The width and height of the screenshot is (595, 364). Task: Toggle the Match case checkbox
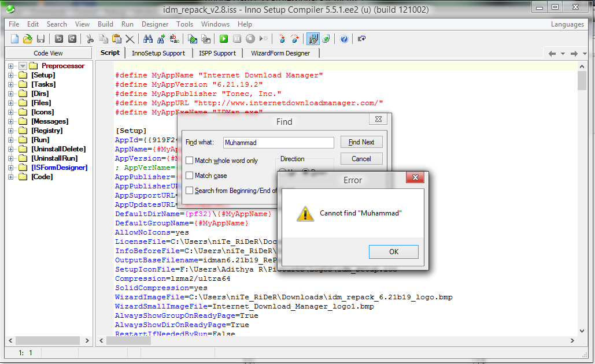pos(190,176)
